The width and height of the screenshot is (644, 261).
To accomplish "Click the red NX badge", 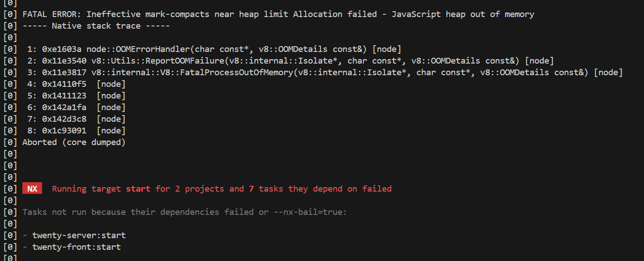I will (32, 189).
